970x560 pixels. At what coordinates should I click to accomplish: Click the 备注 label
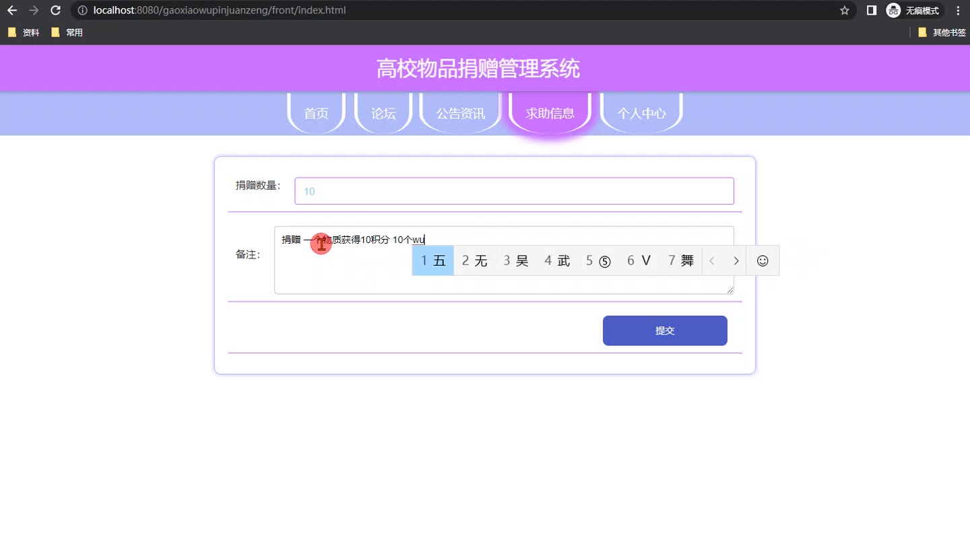click(248, 254)
